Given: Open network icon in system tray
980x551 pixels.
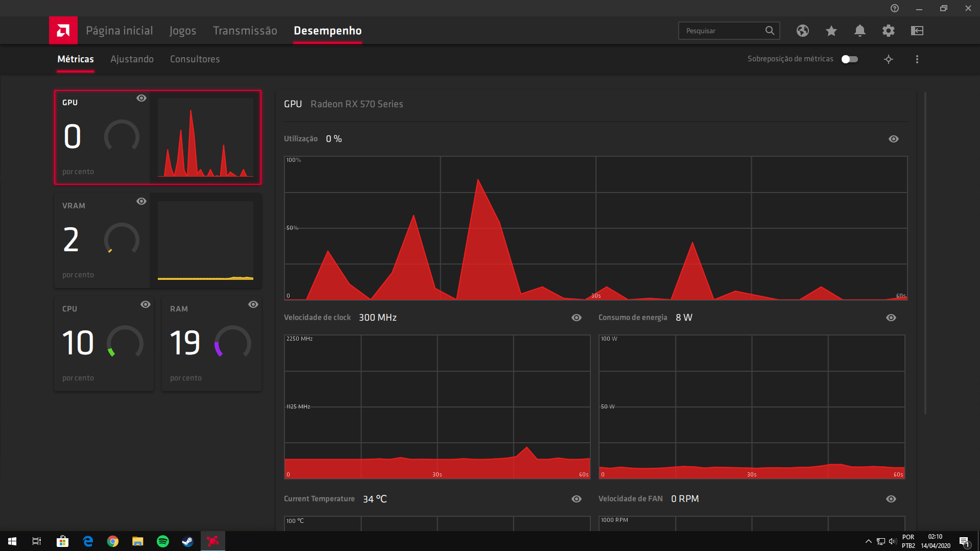Looking at the screenshot, I should click(881, 541).
